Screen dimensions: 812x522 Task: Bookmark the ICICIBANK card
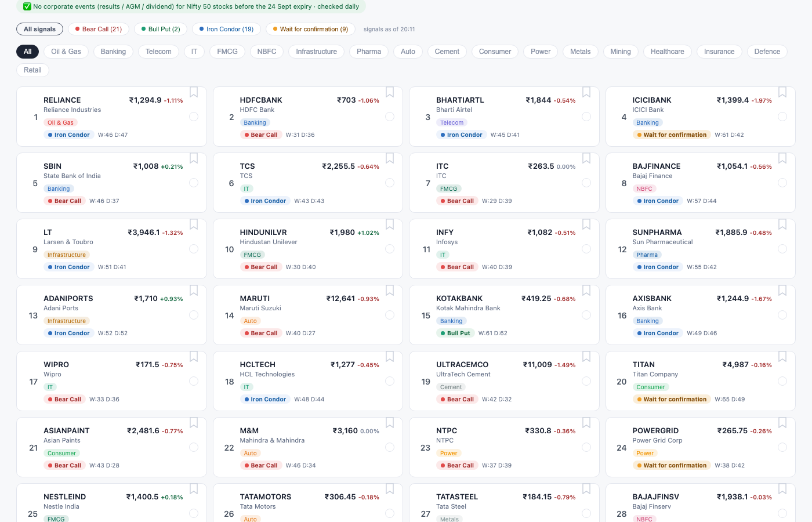782,92
